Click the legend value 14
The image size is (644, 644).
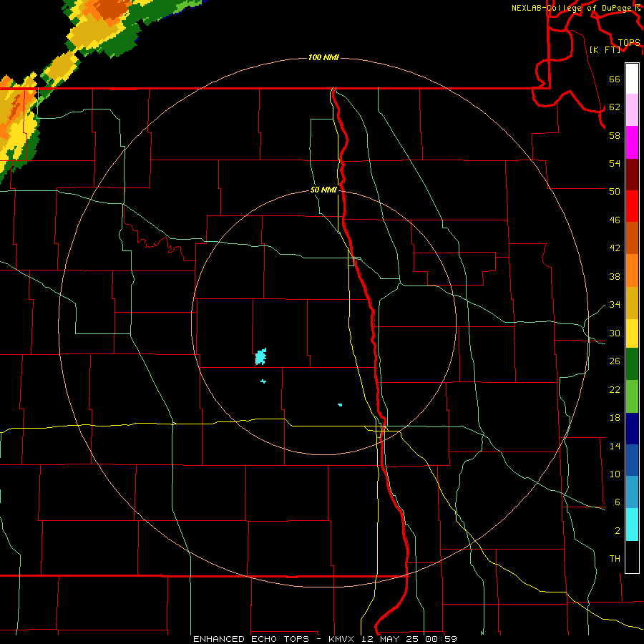click(x=615, y=446)
